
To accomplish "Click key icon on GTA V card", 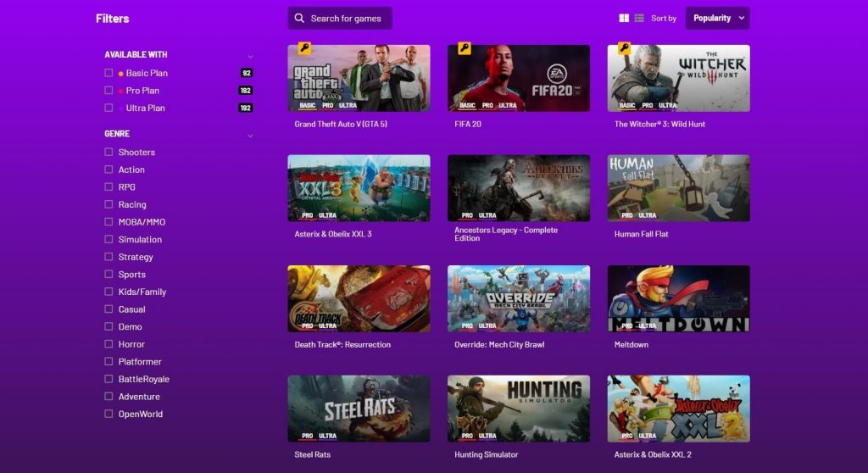I will point(304,48).
